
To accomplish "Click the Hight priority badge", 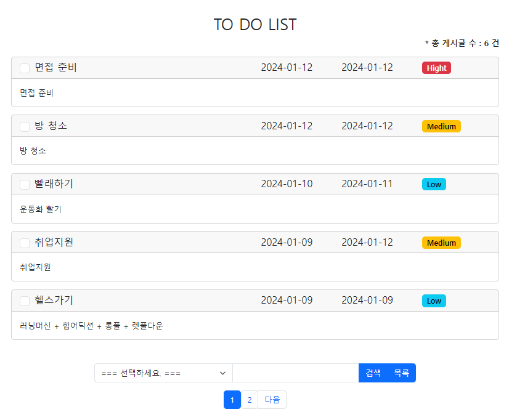I will pyautogui.click(x=436, y=68).
